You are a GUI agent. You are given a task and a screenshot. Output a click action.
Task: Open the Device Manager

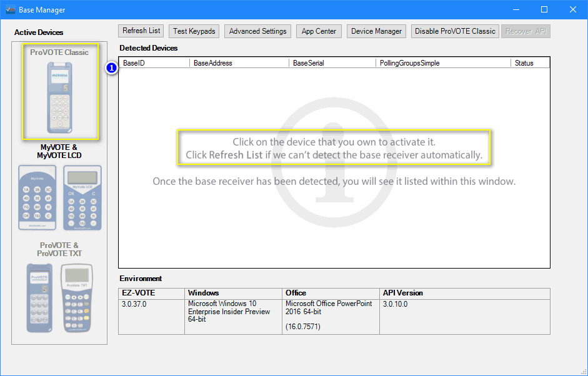coord(376,31)
